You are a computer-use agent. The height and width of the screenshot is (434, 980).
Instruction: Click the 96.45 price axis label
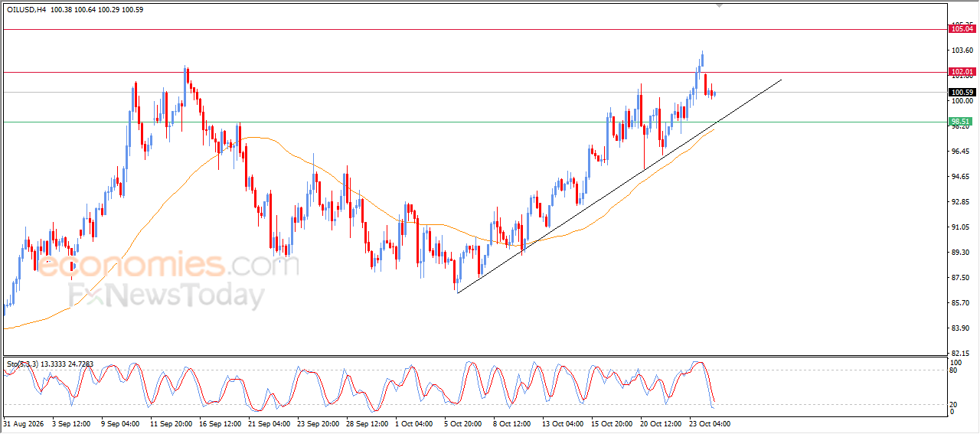(x=960, y=152)
